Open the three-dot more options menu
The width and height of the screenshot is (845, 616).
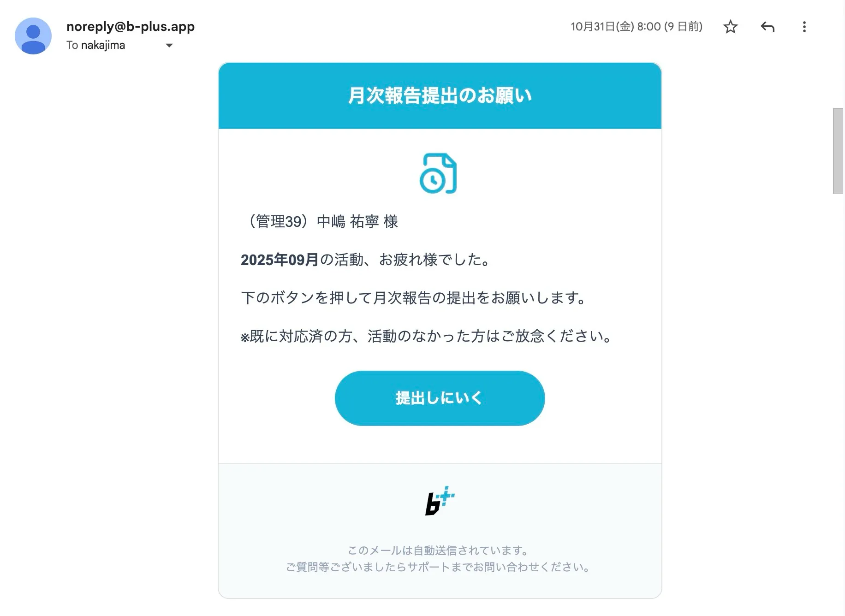[x=804, y=27]
